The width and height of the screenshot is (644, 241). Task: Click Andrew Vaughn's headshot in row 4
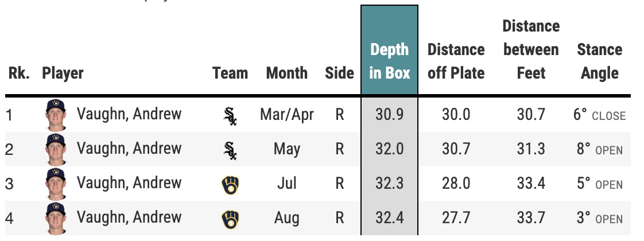point(56,218)
